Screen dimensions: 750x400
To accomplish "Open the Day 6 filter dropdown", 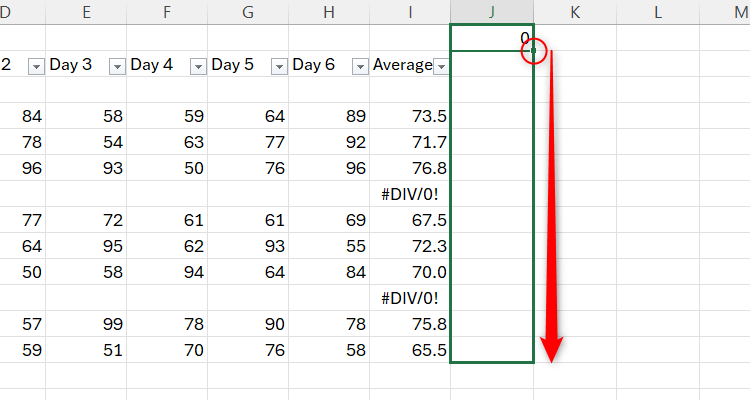I will pyautogui.click(x=359, y=65).
